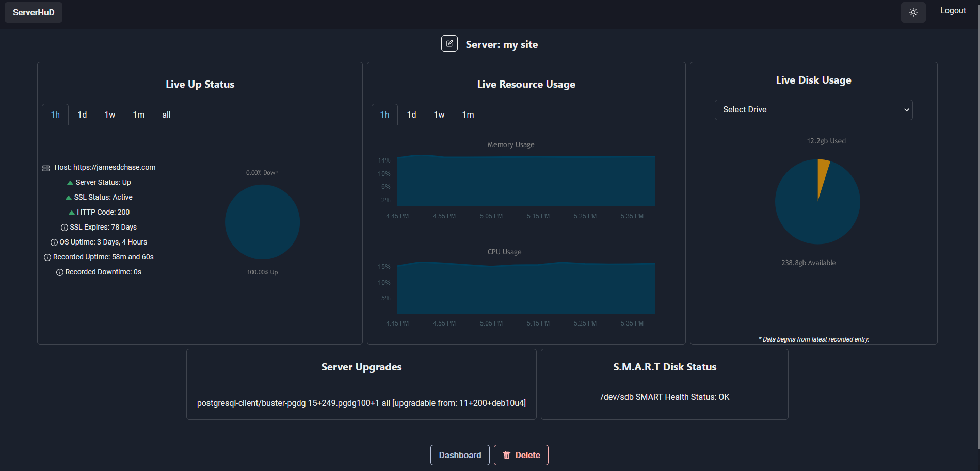The image size is (980, 471).
Task: Switch Live Up Status to 1w
Action: point(110,115)
